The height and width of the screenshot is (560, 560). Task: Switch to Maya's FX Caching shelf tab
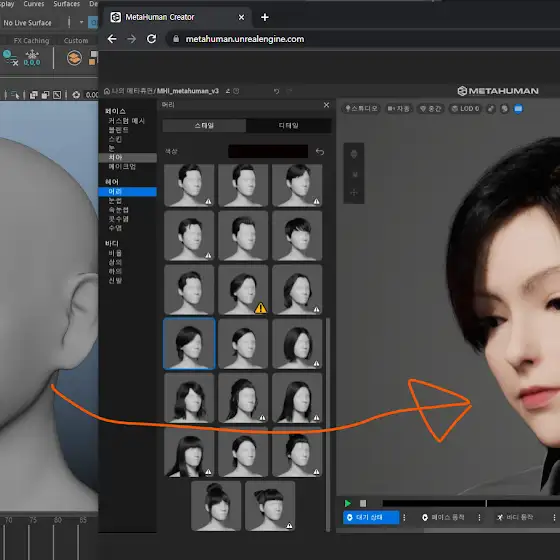[31, 41]
